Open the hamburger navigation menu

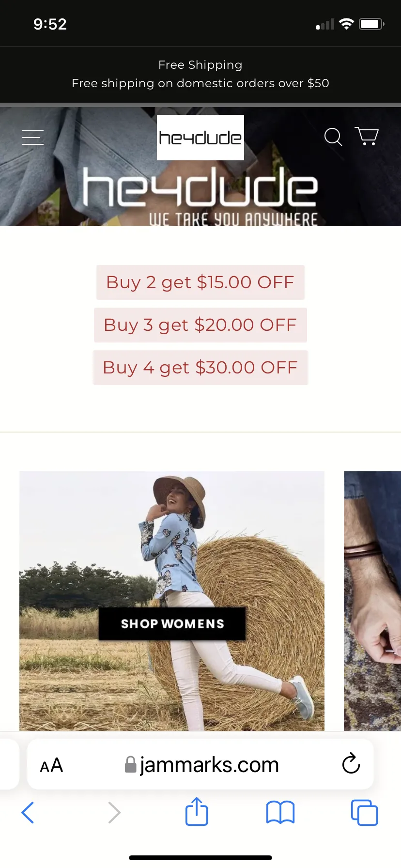[33, 138]
